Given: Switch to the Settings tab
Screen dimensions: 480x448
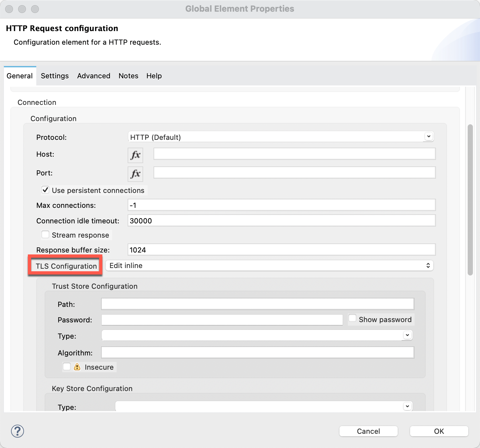Looking at the screenshot, I should pos(55,76).
